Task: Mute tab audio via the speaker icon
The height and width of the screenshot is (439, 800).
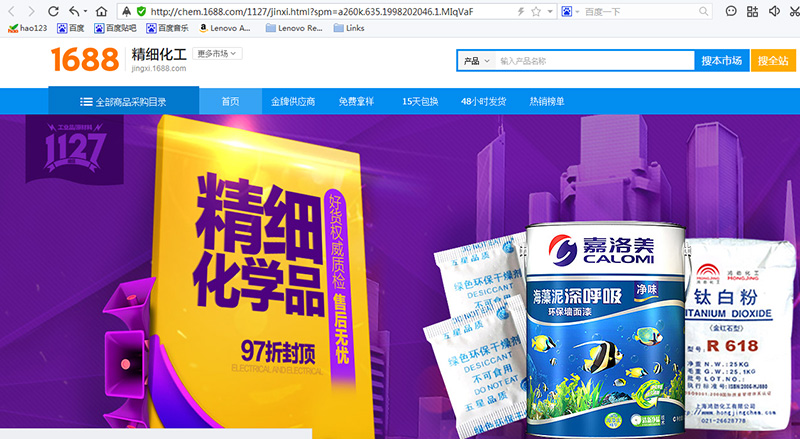Action: click(x=774, y=11)
